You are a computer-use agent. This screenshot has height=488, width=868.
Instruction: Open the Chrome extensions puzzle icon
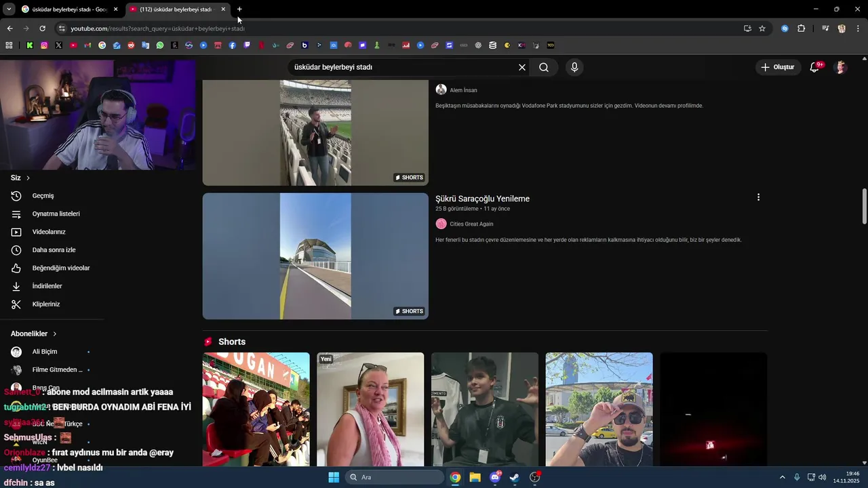pos(802,28)
